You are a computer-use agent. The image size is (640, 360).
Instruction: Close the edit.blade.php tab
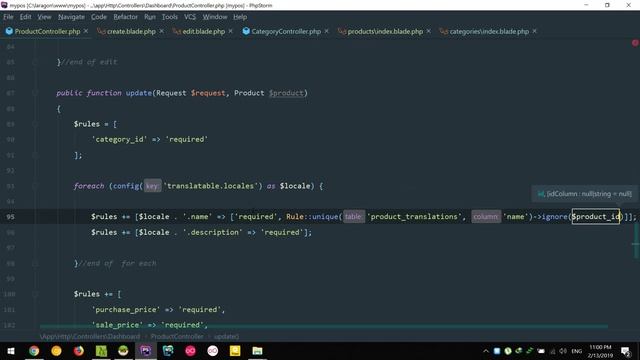point(231,31)
